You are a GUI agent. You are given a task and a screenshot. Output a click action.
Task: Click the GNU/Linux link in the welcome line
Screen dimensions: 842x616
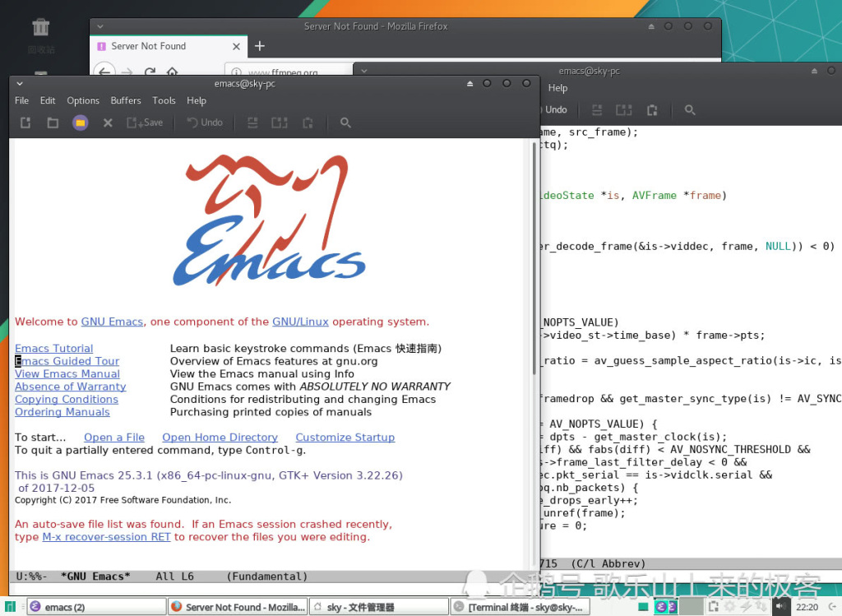(300, 322)
